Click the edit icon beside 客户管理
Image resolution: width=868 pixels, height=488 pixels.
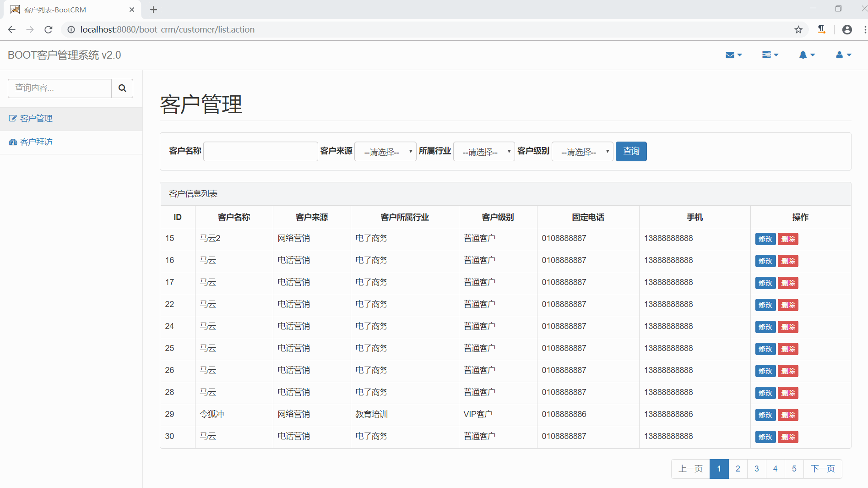click(x=12, y=118)
